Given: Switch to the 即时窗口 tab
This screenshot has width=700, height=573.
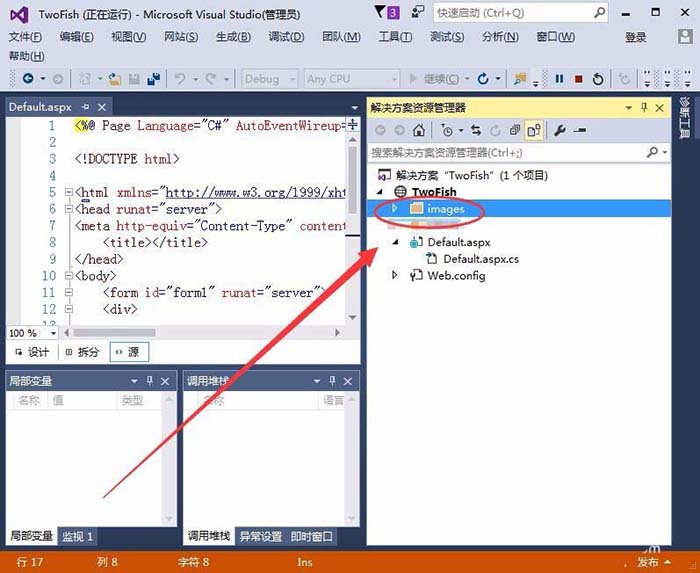Looking at the screenshot, I should point(312,536).
